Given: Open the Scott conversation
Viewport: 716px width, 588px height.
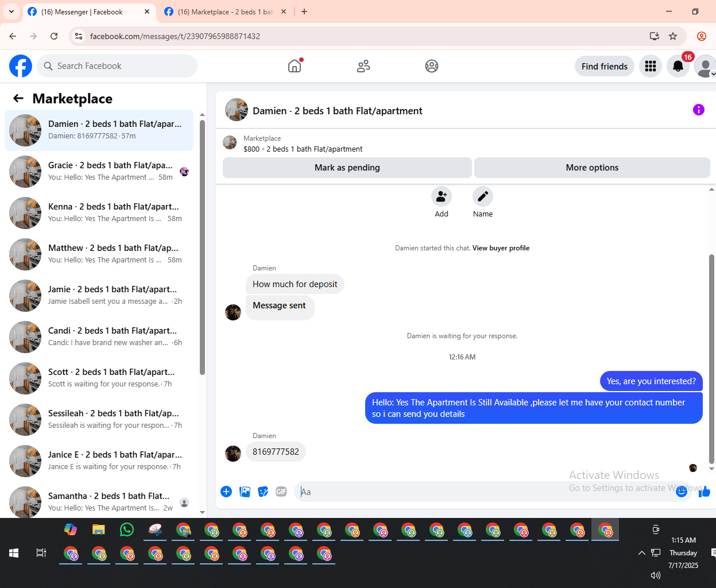Looking at the screenshot, I should (99, 378).
